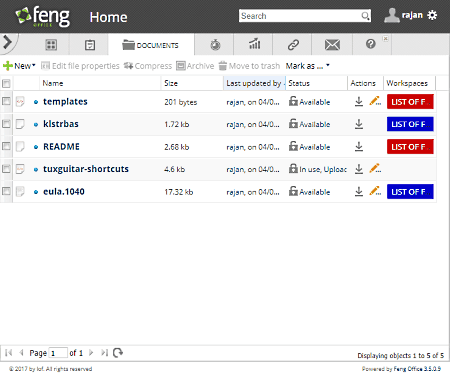This screenshot has height=374, width=450.
Task: Go to the first page
Action: pos(9,352)
